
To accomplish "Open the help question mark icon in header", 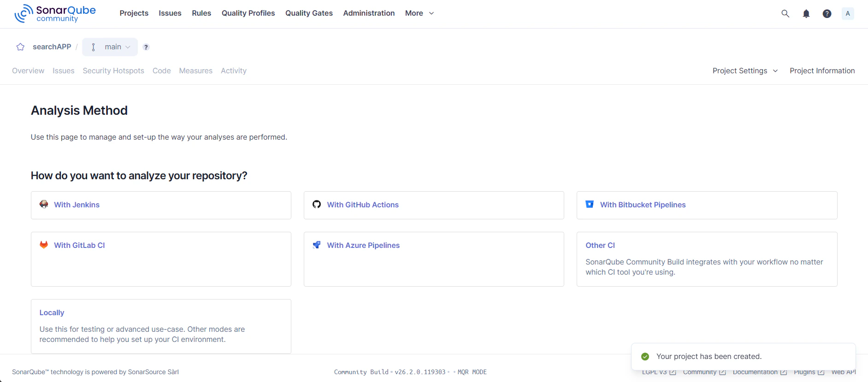I will pos(827,13).
